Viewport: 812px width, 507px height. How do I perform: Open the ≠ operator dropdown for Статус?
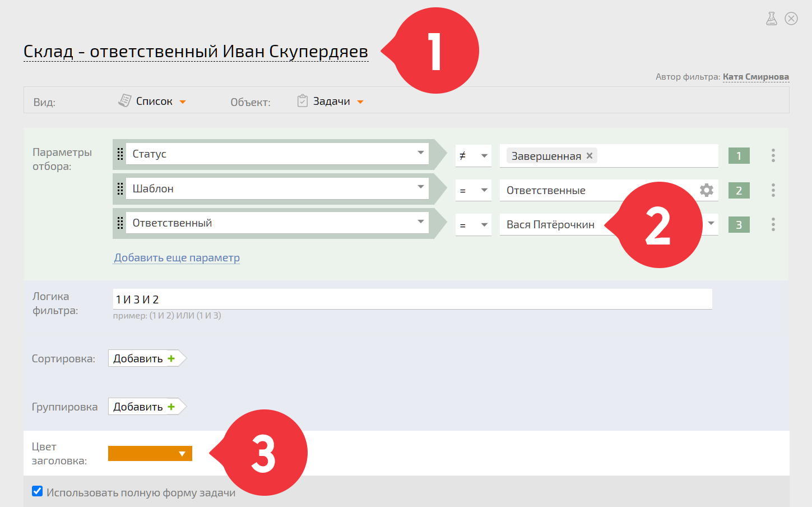[474, 156]
